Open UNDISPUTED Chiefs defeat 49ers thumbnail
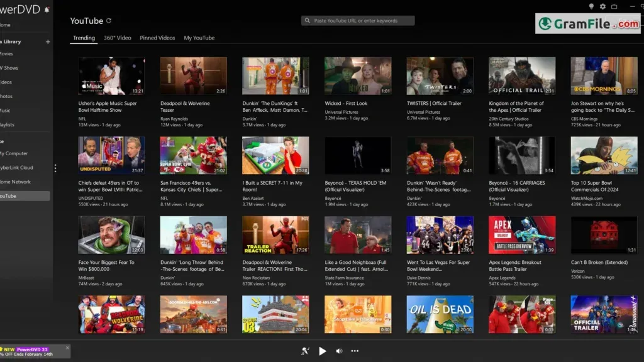The image size is (644, 362). pyautogui.click(x=111, y=156)
